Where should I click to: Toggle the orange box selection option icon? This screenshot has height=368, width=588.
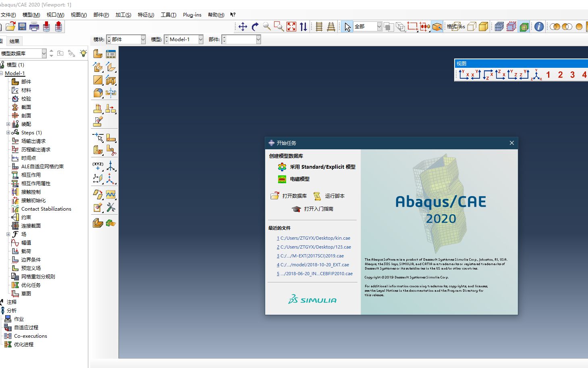pyautogui.click(x=437, y=27)
